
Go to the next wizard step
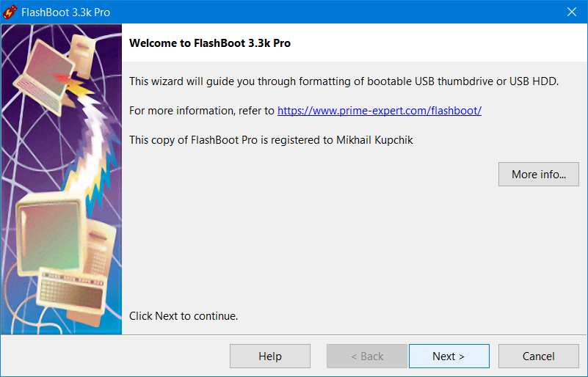tap(449, 356)
